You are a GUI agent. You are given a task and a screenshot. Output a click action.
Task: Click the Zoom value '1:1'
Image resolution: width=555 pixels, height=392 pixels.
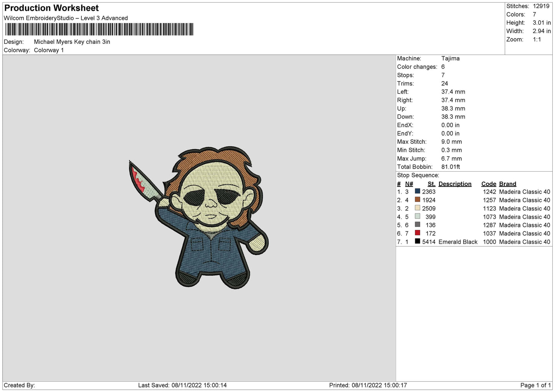(537, 40)
